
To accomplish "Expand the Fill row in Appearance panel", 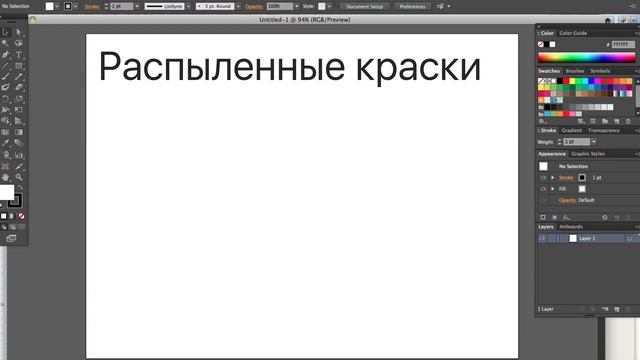I will (x=553, y=189).
